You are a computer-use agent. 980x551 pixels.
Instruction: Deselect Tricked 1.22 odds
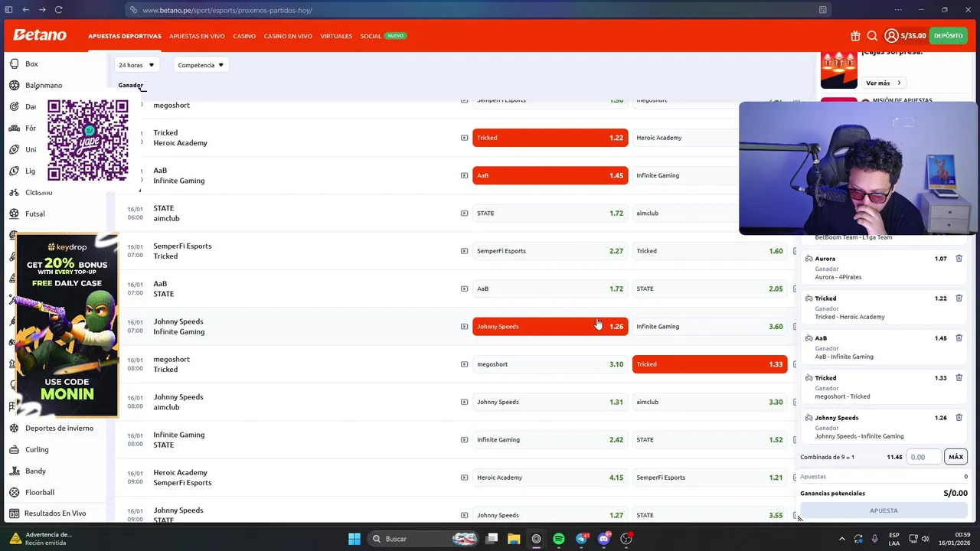(x=550, y=138)
